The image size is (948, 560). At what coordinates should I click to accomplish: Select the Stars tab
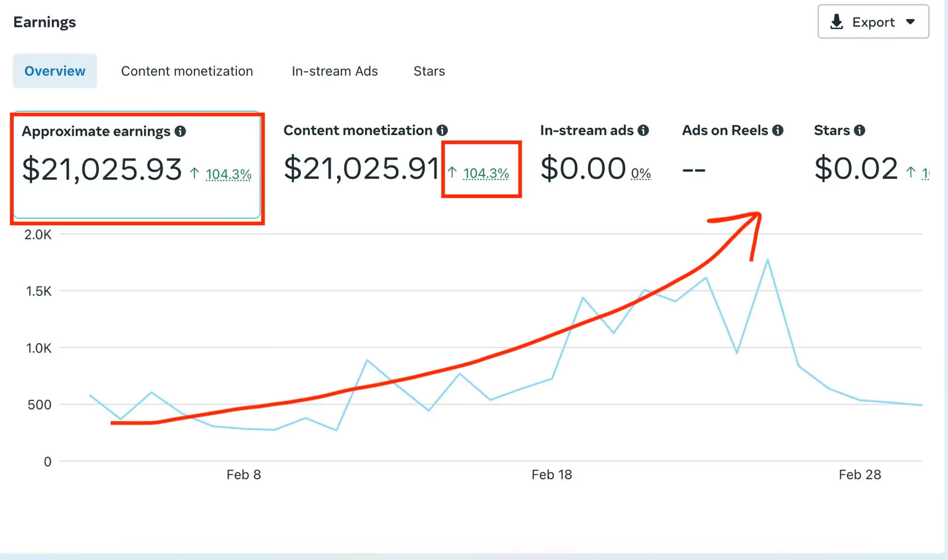[429, 71]
